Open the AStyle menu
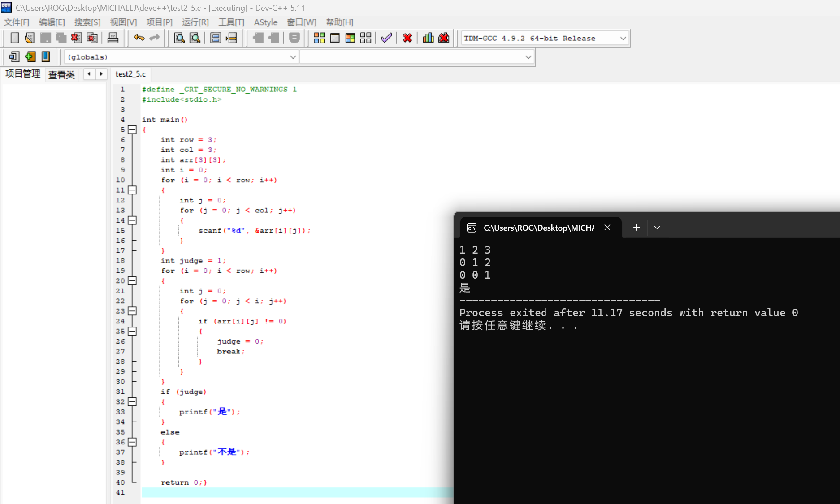 click(x=265, y=22)
